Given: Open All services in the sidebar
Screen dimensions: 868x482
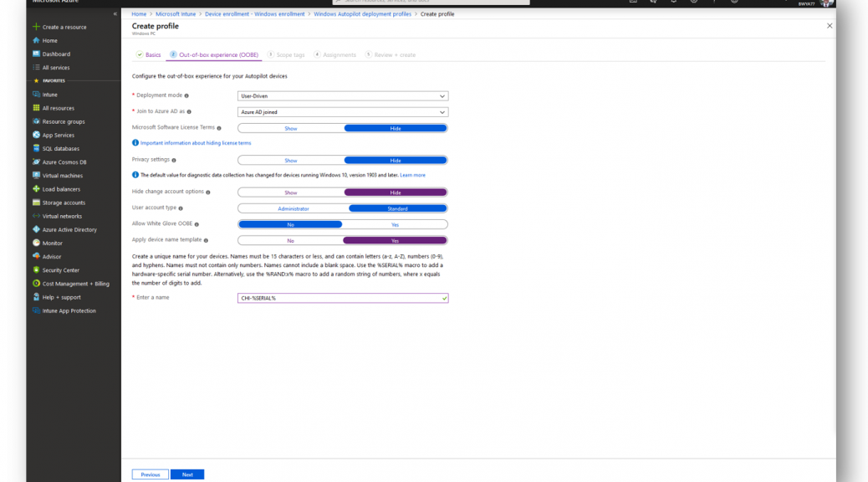Looking at the screenshot, I should click(56, 68).
